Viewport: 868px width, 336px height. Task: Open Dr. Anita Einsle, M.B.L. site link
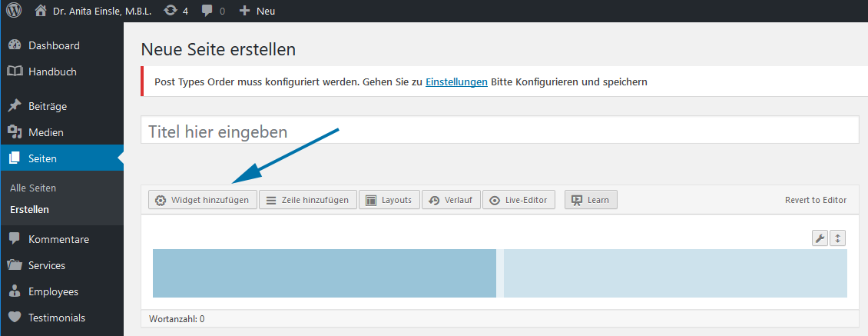tap(102, 11)
